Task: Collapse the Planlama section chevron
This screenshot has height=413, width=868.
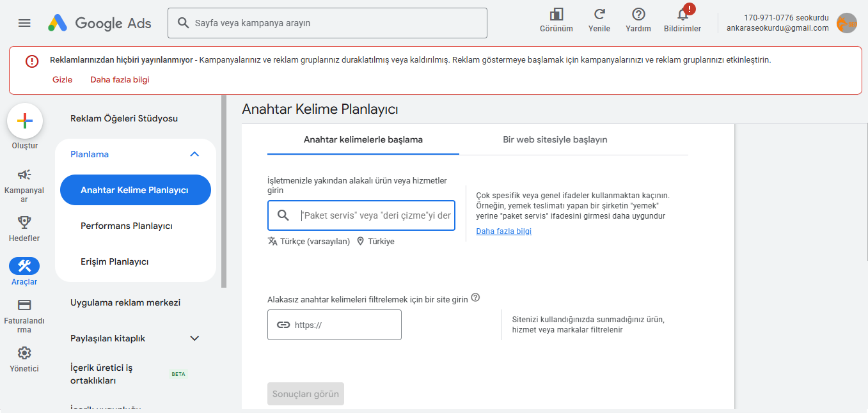Action: [194, 153]
